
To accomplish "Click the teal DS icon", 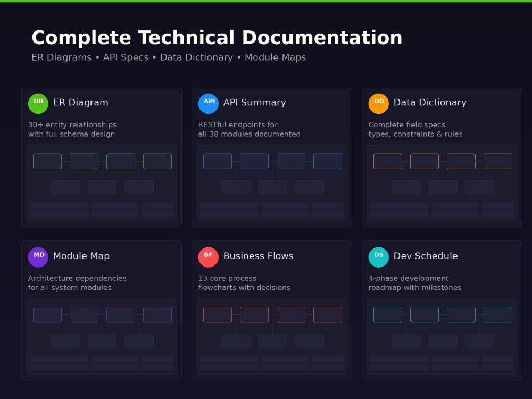I will point(379,257).
